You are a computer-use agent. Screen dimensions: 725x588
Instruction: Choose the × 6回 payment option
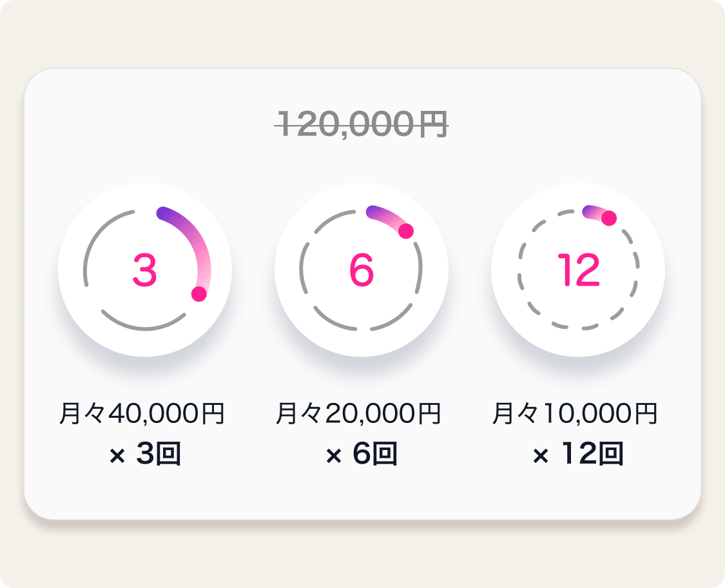click(362, 455)
